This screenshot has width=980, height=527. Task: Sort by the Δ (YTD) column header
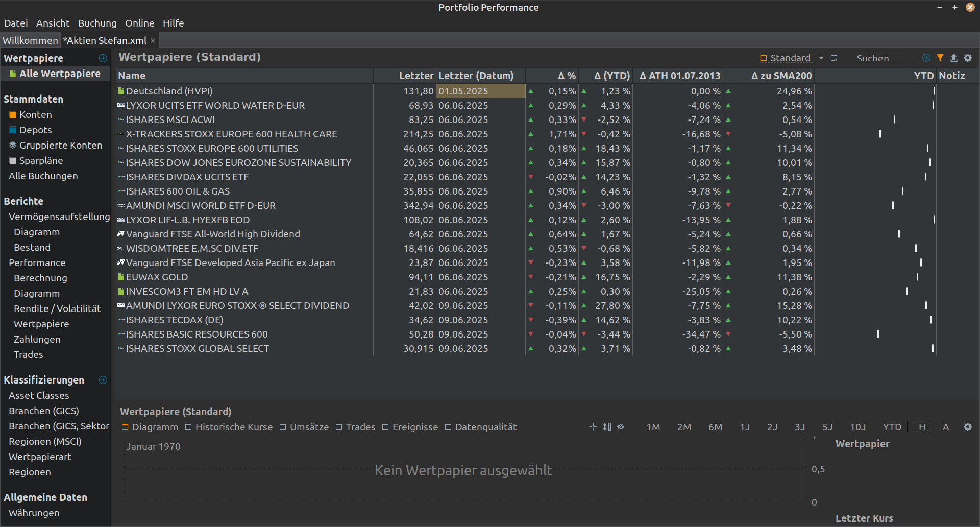(606, 76)
